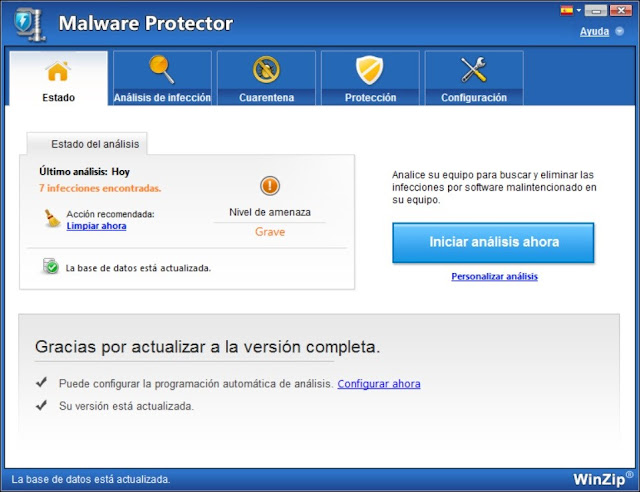Click 'Su versión está actualizada.' text
The height and width of the screenshot is (492, 640).
click(x=126, y=406)
